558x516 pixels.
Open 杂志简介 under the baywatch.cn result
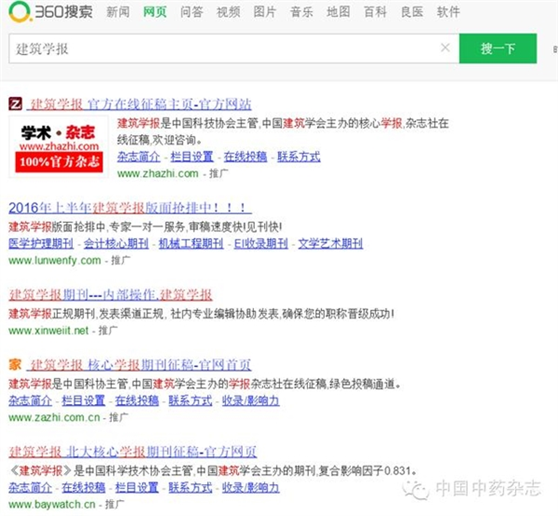(x=30, y=488)
